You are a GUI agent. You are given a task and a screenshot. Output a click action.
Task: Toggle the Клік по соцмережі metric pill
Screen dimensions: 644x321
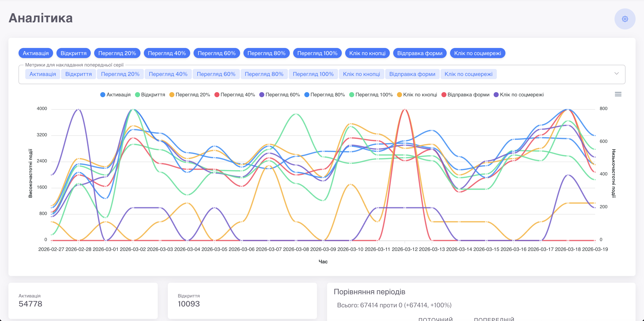tap(477, 53)
